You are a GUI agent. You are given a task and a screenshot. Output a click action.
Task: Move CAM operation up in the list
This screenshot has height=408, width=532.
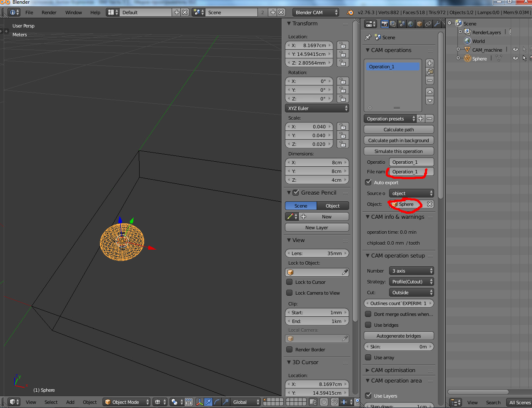430,92
